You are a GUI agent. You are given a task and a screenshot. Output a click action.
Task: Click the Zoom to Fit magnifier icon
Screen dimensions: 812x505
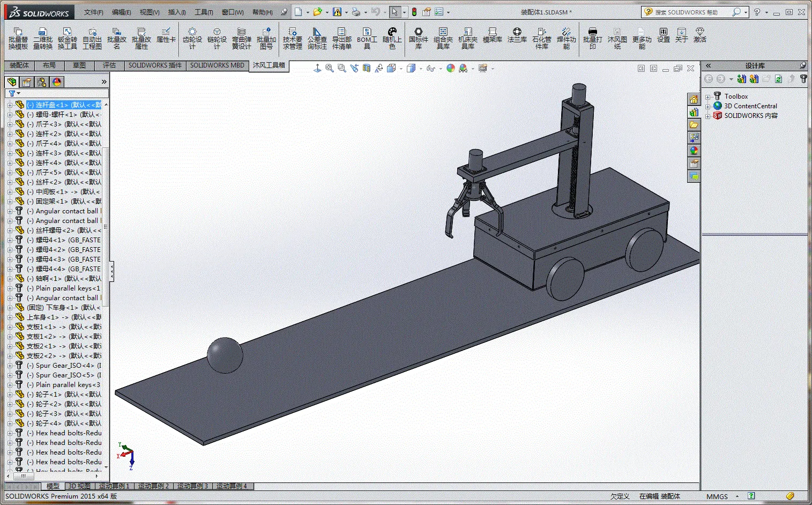coord(329,68)
